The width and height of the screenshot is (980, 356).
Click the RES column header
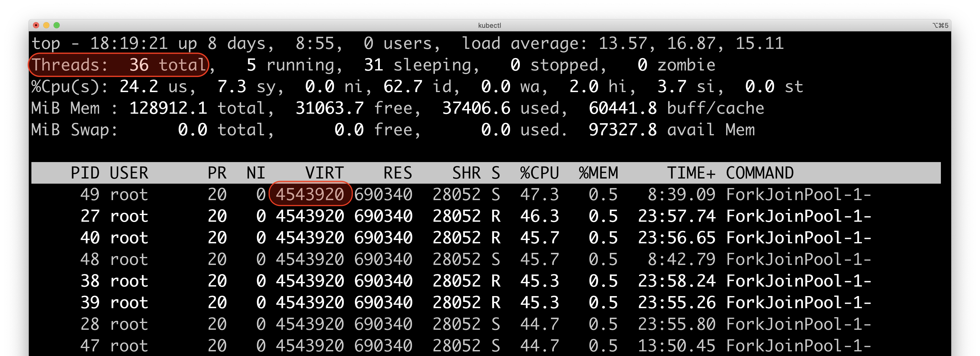point(398,173)
